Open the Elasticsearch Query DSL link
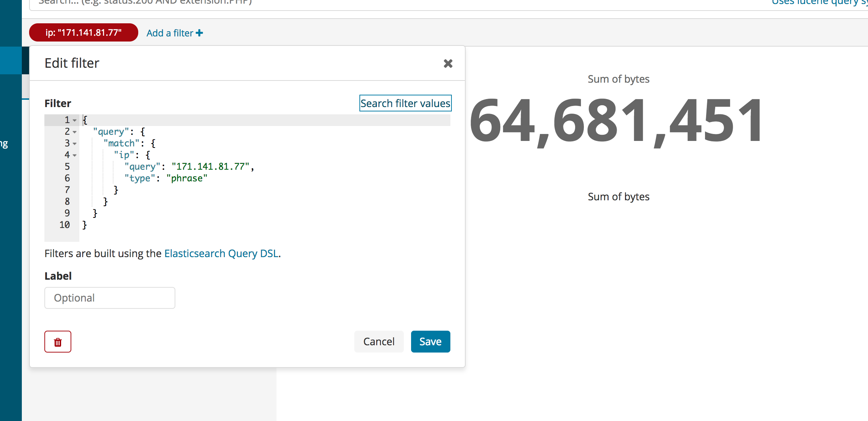868x421 pixels. [221, 253]
